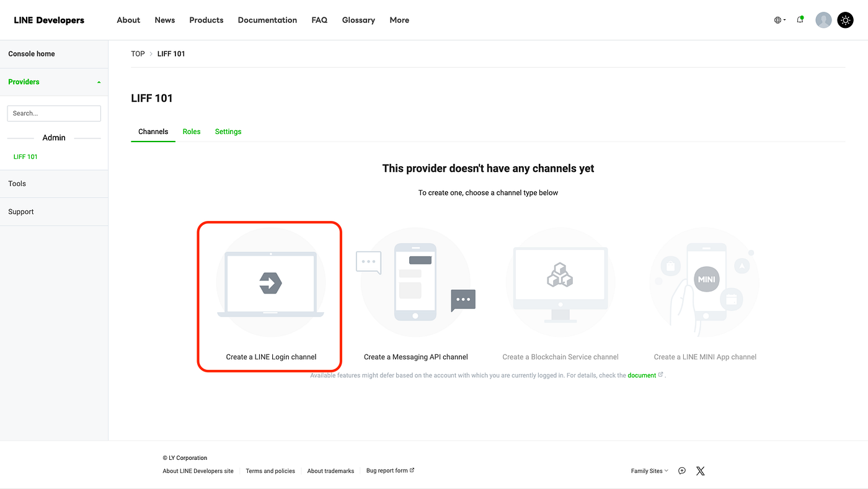Collapse the Providers section arrow
Screen dimensions: 868x489
(99, 82)
